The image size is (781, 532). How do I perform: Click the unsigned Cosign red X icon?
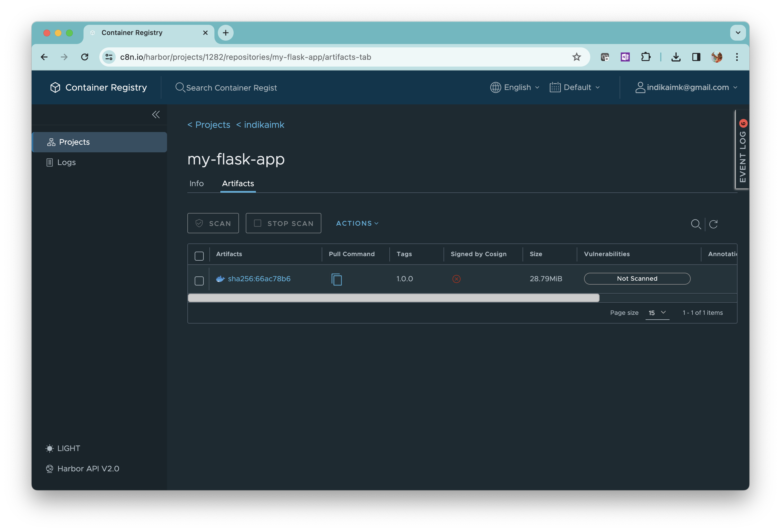[456, 279]
